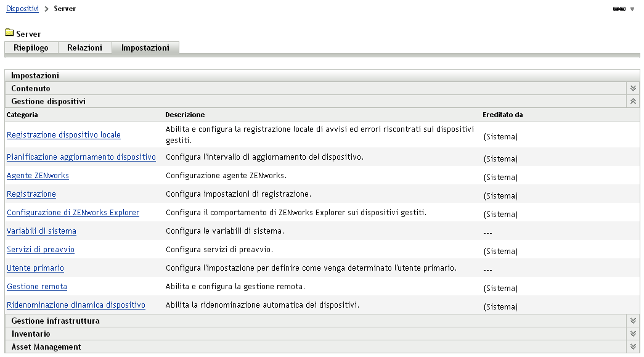Open Pianificazione aggiornamento dispositivo link

pyautogui.click(x=81, y=157)
